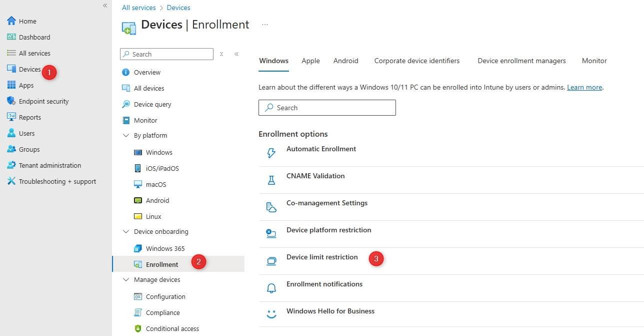Image resolution: width=644 pixels, height=336 pixels.
Task: Click the Tenant administration icon
Action: pos(11,165)
